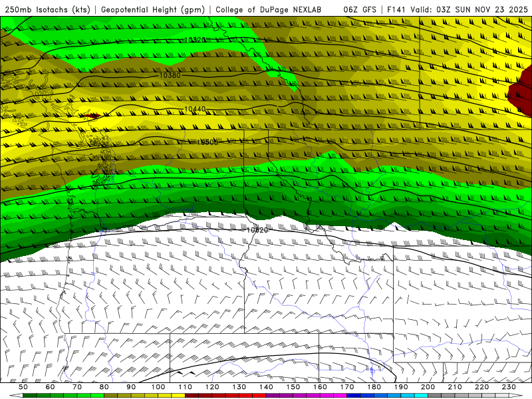532x399 pixels.
Task: Click the small dark red wind maximum on the west coast
Action: (92, 116)
